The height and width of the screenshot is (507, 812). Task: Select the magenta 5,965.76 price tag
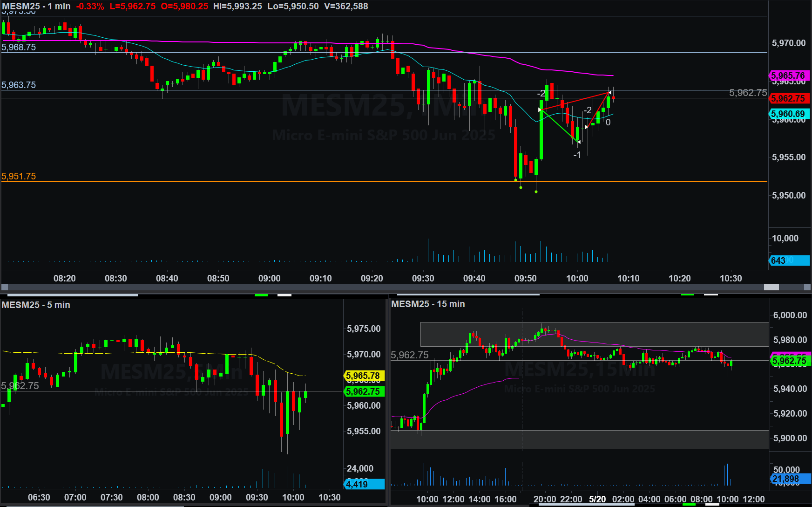[789, 75]
